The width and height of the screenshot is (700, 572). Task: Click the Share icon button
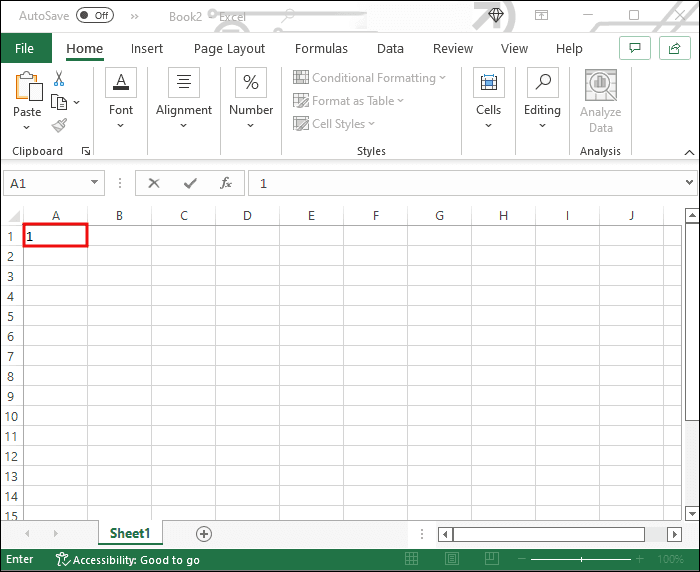[675, 48]
